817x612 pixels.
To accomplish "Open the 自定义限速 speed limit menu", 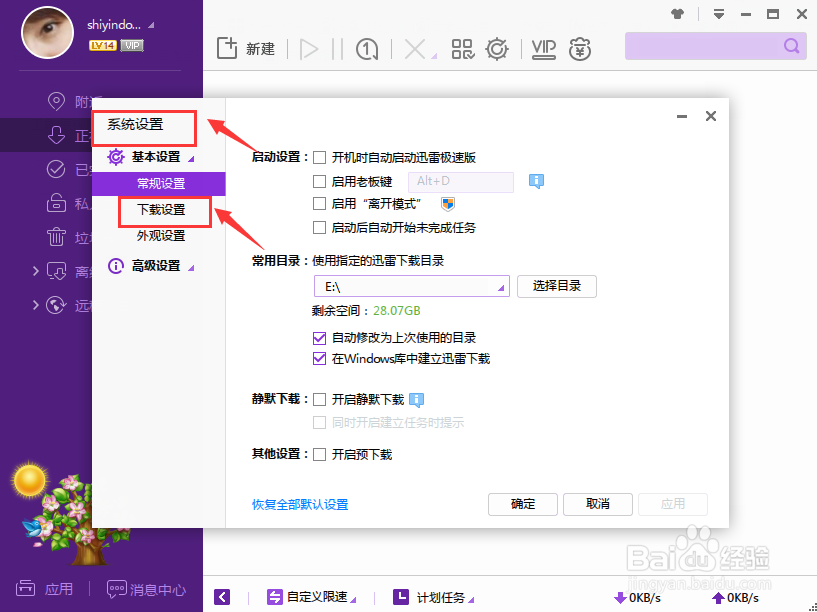I will [x=312, y=597].
